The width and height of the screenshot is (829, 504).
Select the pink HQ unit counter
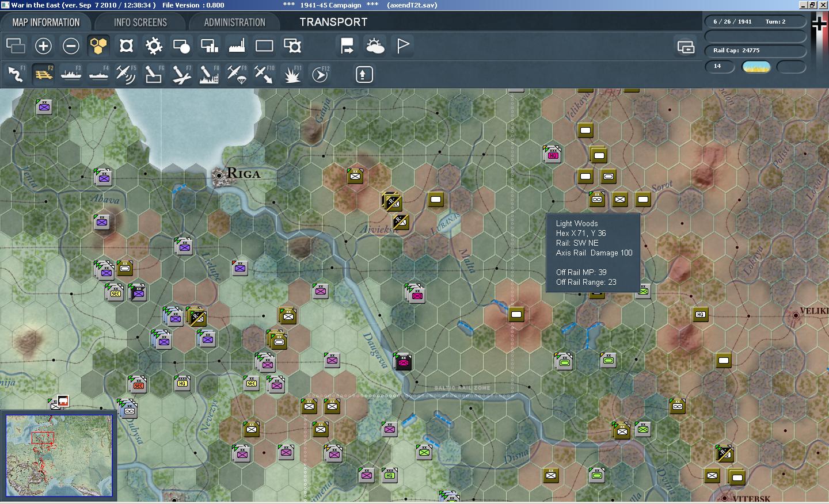[x=552, y=154]
